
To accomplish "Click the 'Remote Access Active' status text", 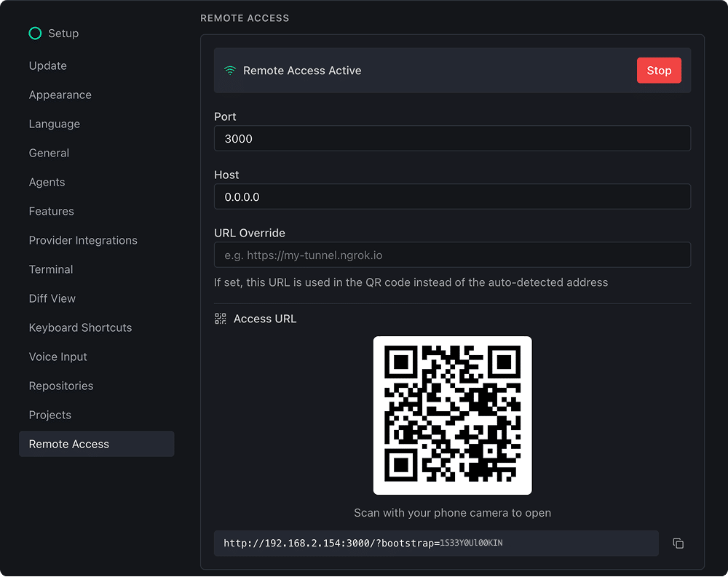I will coord(302,71).
